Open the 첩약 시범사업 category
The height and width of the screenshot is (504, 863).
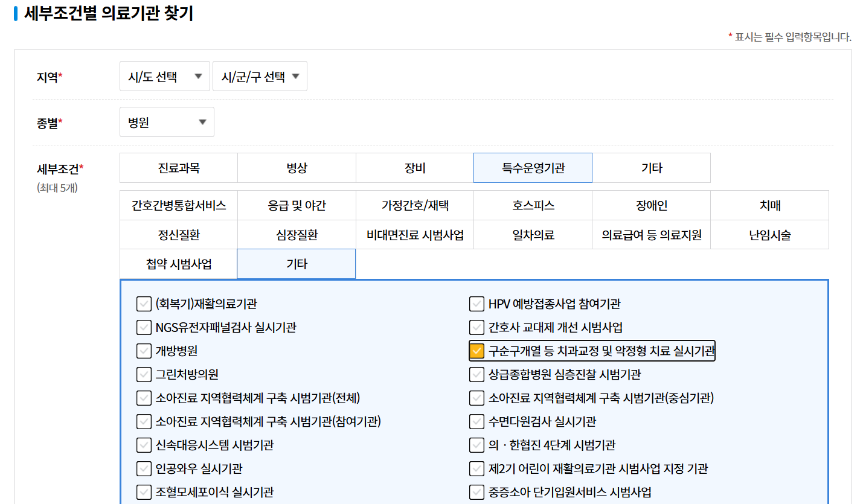point(178,264)
